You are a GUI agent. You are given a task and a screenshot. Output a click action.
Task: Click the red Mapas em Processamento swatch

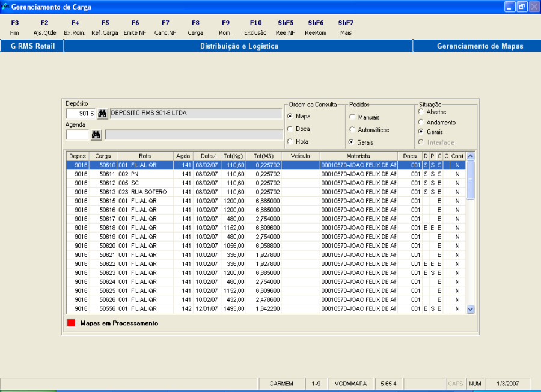point(71,323)
